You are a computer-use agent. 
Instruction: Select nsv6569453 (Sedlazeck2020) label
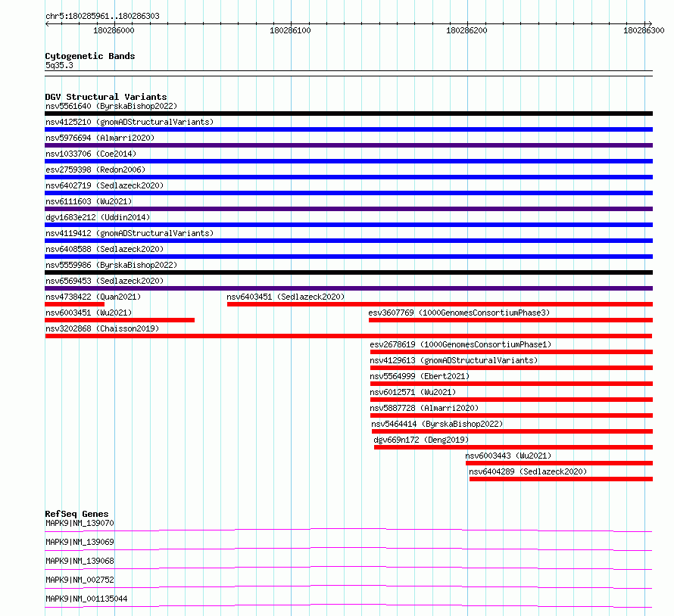pyautogui.click(x=105, y=281)
